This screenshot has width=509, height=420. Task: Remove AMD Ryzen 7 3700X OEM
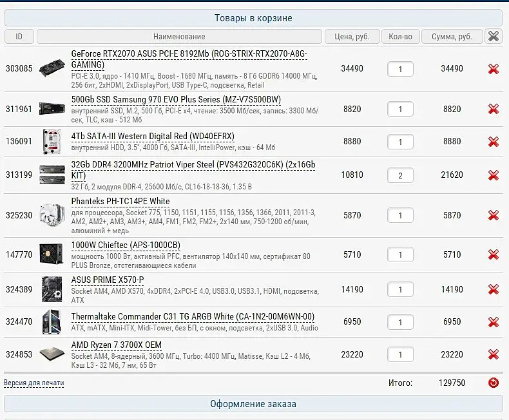click(494, 354)
